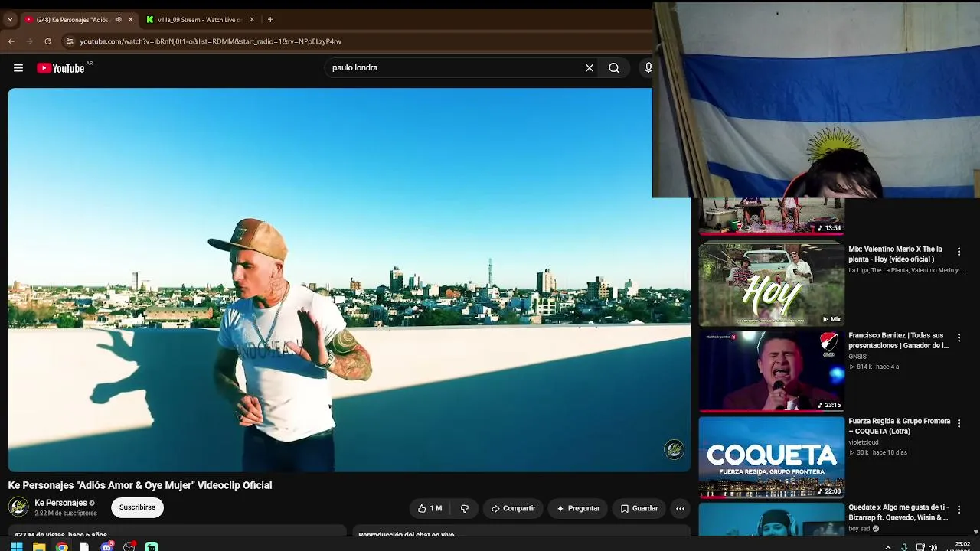980x551 pixels.
Task: Switch to the Ke Personajes YouTube tab
Action: (x=73, y=20)
